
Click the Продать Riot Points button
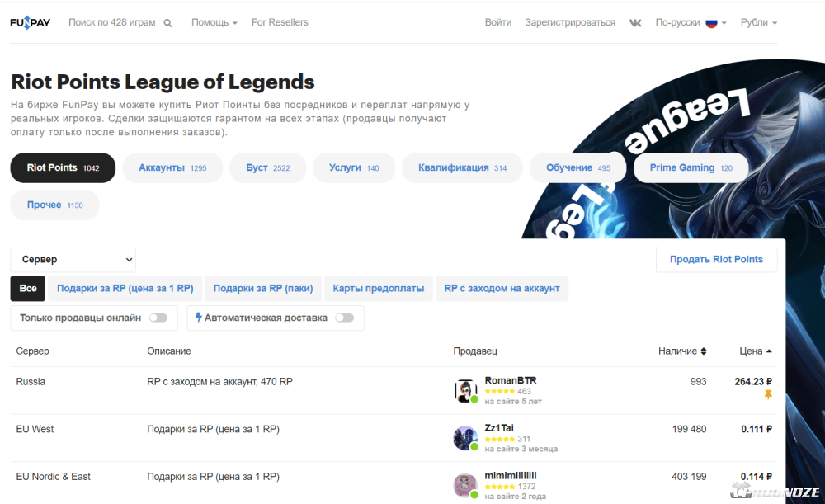click(716, 259)
